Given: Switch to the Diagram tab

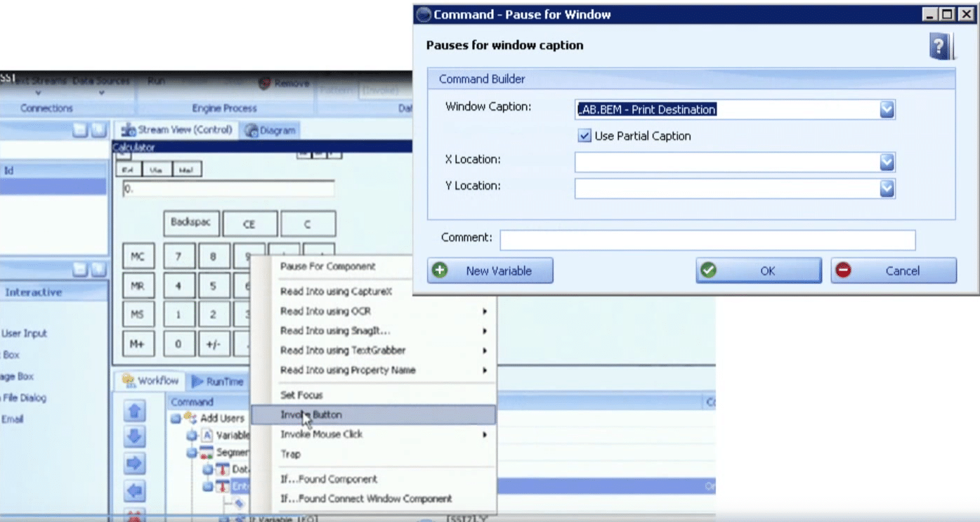Looking at the screenshot, I should pyautogui.click(x=269, y=129).
